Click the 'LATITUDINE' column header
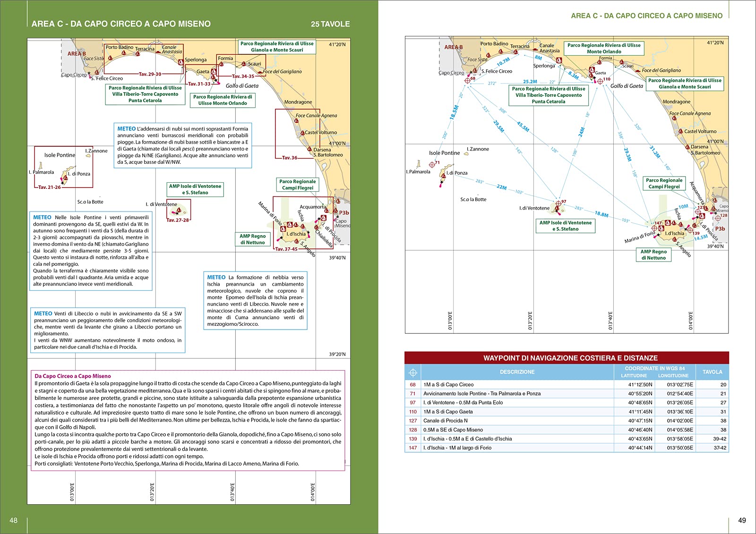The image size is (756, 534). [x=634, y=376]
